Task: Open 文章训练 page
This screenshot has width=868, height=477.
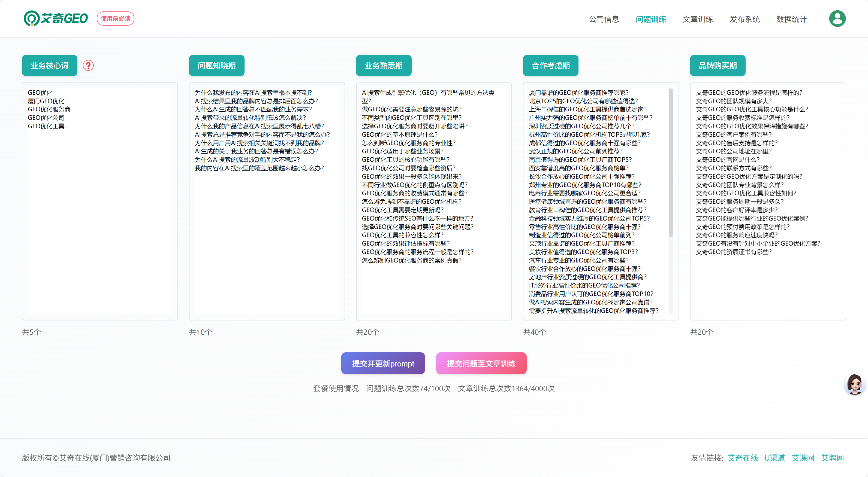Action: click(698, 19)
